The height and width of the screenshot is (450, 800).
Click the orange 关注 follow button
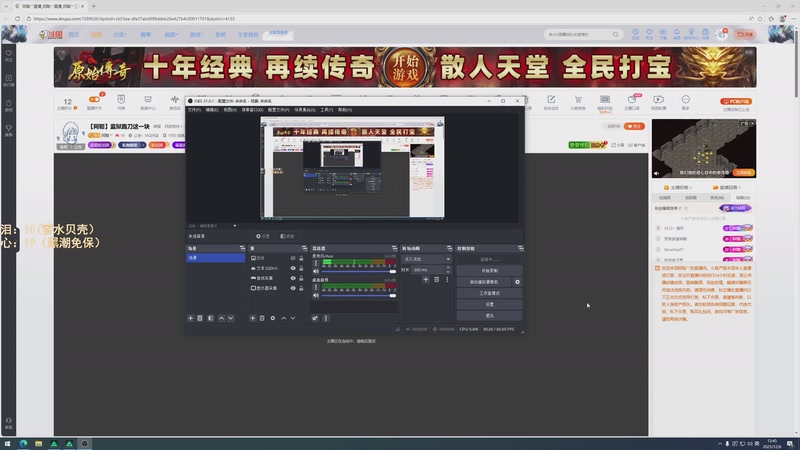(x=634, y=127)
